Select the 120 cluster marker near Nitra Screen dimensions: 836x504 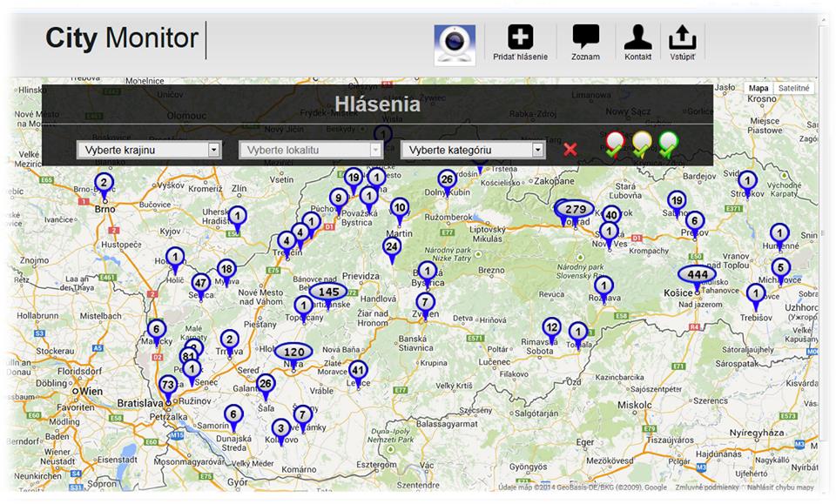[293, 353]
